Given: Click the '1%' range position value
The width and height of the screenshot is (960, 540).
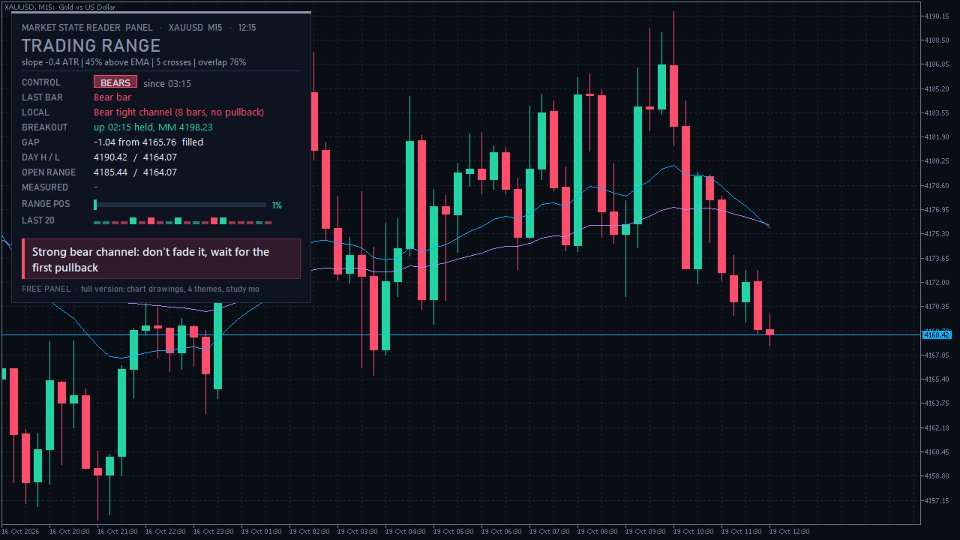Looking at the screenshot, I should pos(277,205).
